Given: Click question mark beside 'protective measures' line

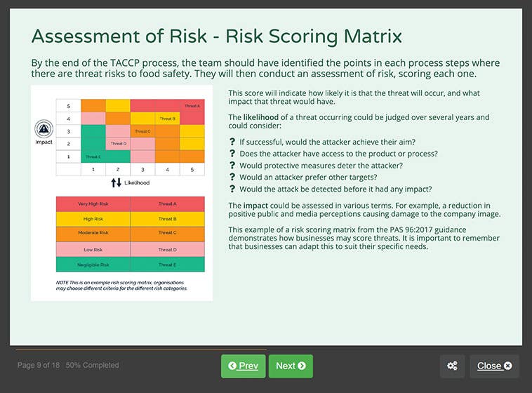Looking at the screenshot, I should (232, 166).
